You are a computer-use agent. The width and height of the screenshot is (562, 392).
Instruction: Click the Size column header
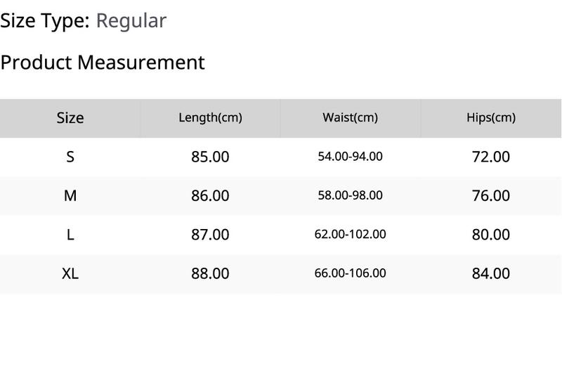point(70,118)
